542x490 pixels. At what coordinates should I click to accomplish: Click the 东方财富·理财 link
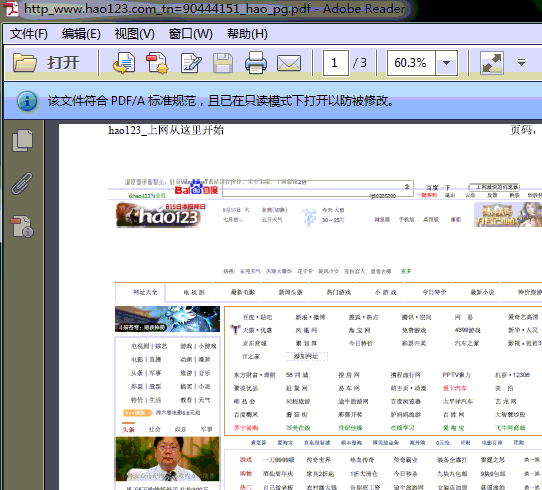[x=255, y=375]
